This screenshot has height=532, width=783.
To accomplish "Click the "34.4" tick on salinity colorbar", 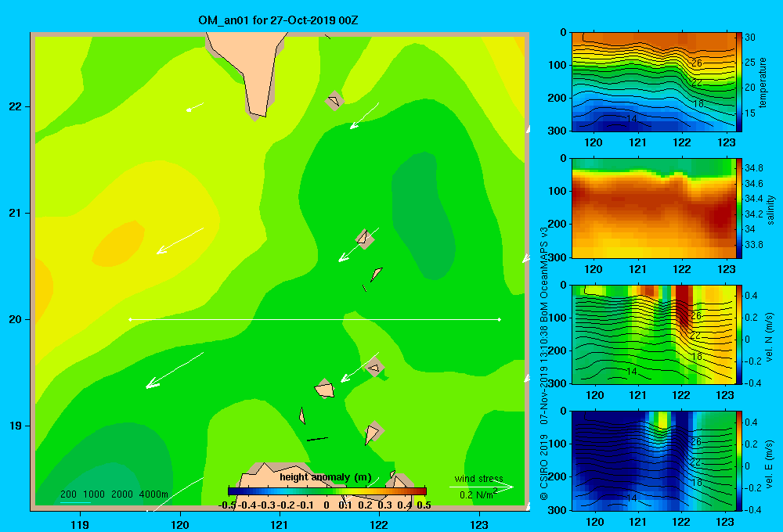I will pyautogui.click(x=754, y=199).
